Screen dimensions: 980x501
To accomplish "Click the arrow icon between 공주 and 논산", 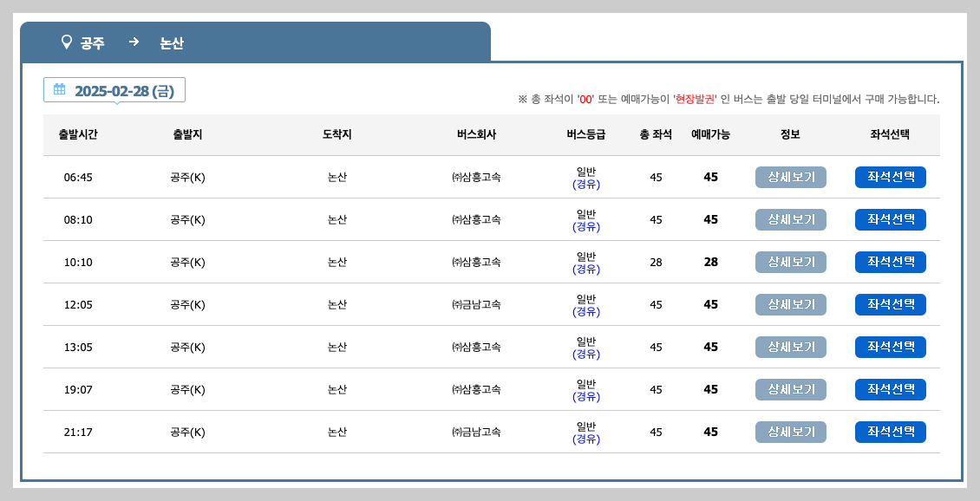I will 134,42.
